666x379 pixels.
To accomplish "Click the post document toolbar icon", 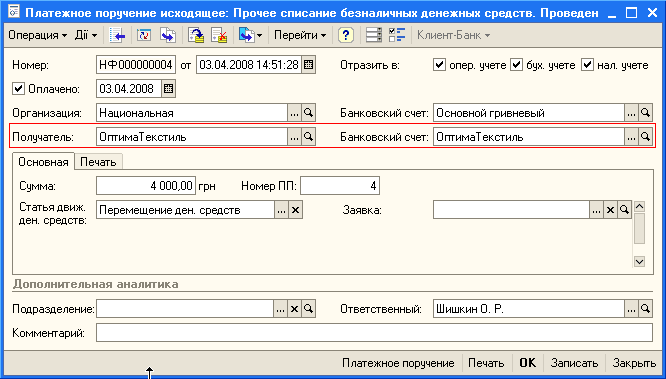I will pyautogui.click(x=196, y=35).
